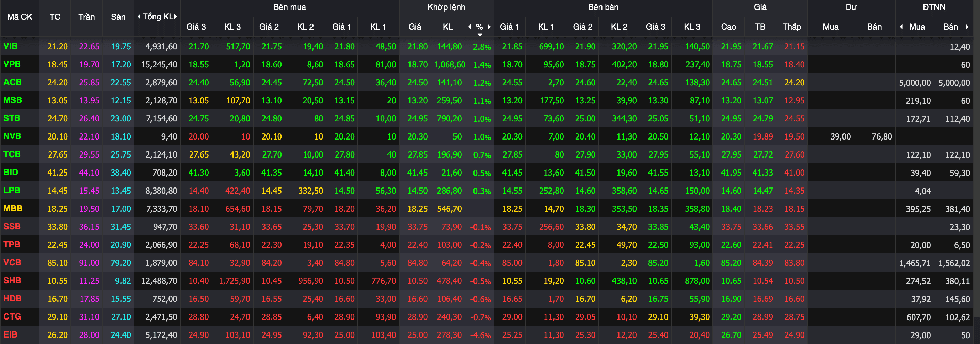Click VIB percent change 2.8%

click(x=482, y=47)
